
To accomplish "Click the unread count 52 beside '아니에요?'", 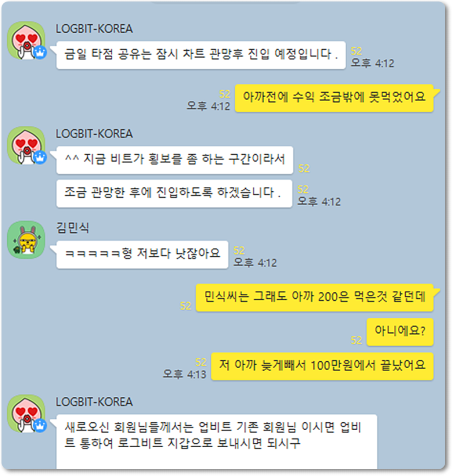I will pos(357,340).
